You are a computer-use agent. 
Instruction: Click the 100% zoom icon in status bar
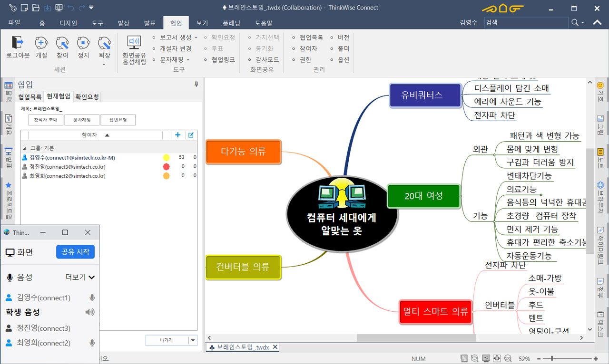click(x=508, y=358)
